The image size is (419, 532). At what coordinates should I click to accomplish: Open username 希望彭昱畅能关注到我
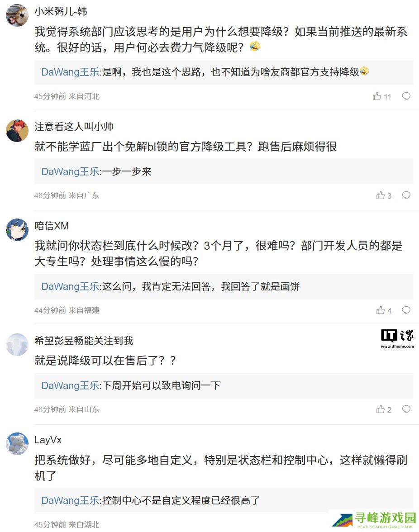click(x=84, y=341)
